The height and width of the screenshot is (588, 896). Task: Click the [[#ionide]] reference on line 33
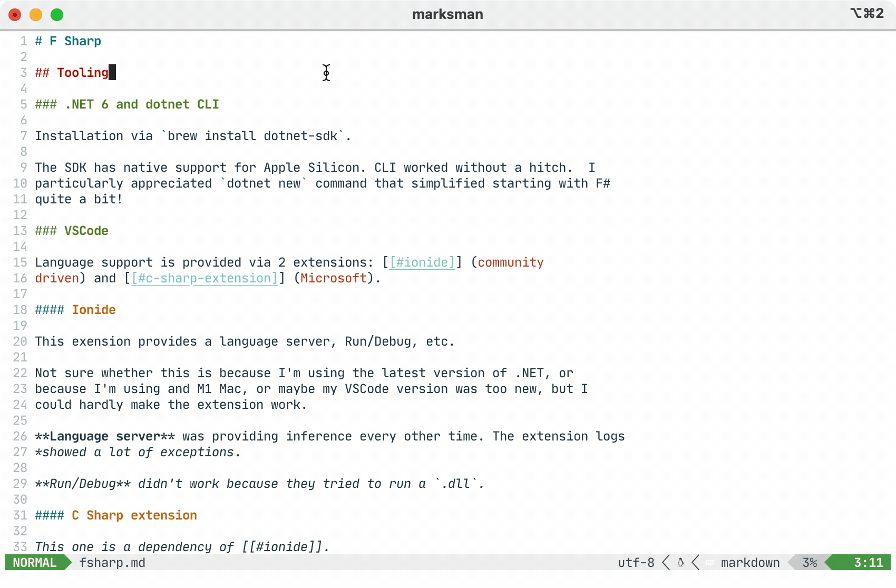pyautogui.click(x=282, y=547)
